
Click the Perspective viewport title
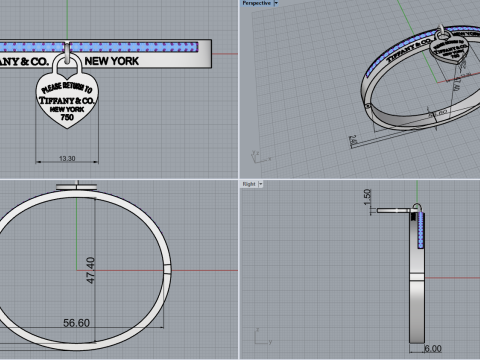[x=256, y=3]
